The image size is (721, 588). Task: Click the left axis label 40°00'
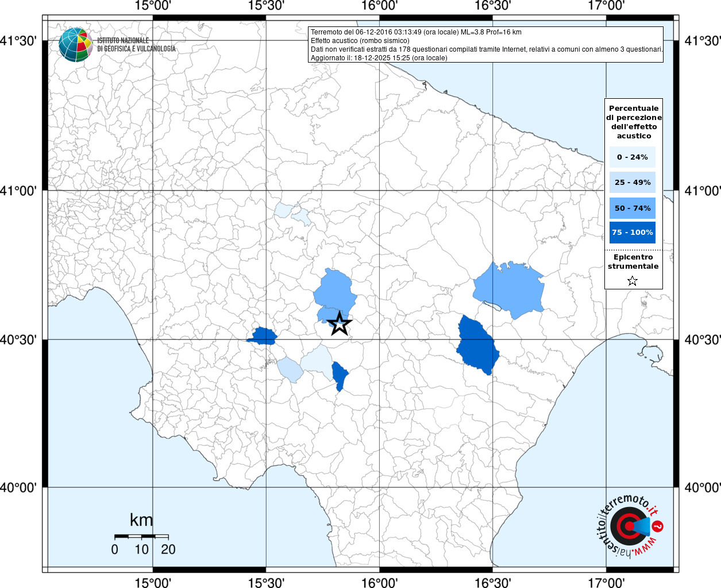pyautogui.click(x=18, y=488)
